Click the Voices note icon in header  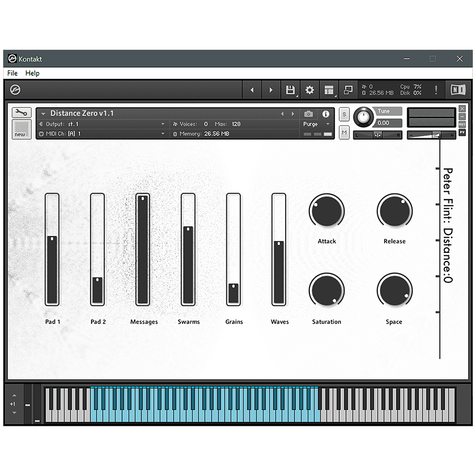175,124
